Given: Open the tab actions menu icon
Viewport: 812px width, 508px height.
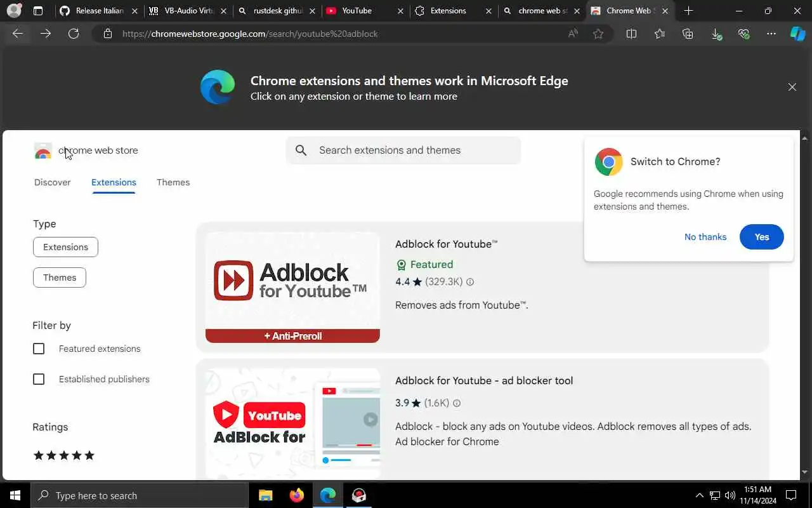Looking at the screenshot, I should tap(38, 11).
